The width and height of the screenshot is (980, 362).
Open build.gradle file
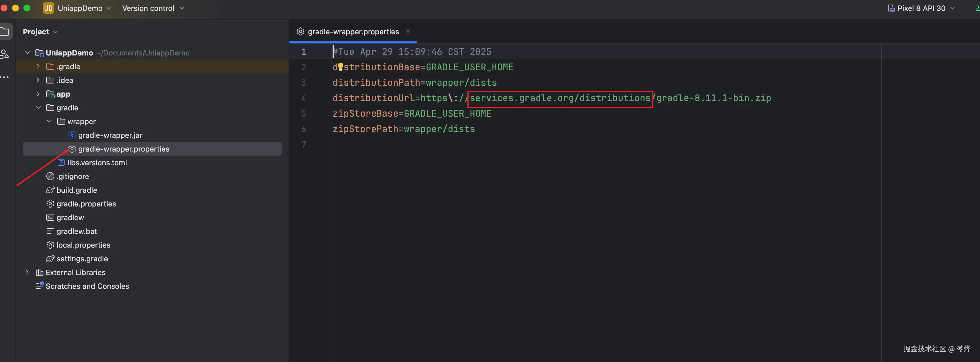(77, 190)
